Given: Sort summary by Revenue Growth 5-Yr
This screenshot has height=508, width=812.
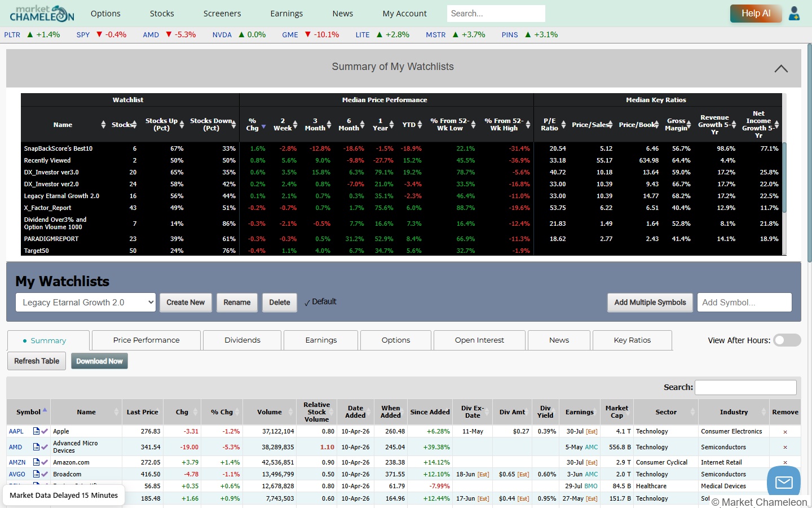Looking at the screenshot, I should (x=734, y=125).
